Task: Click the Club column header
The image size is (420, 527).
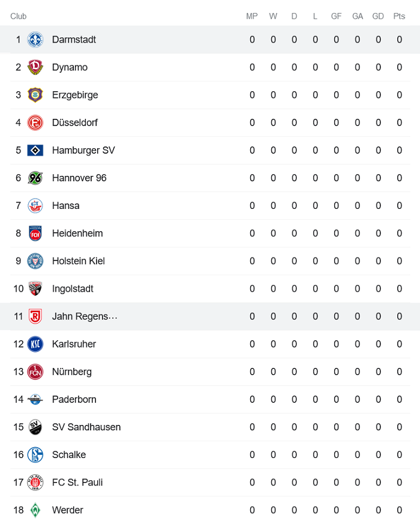Action: click(x=18, y=16)
